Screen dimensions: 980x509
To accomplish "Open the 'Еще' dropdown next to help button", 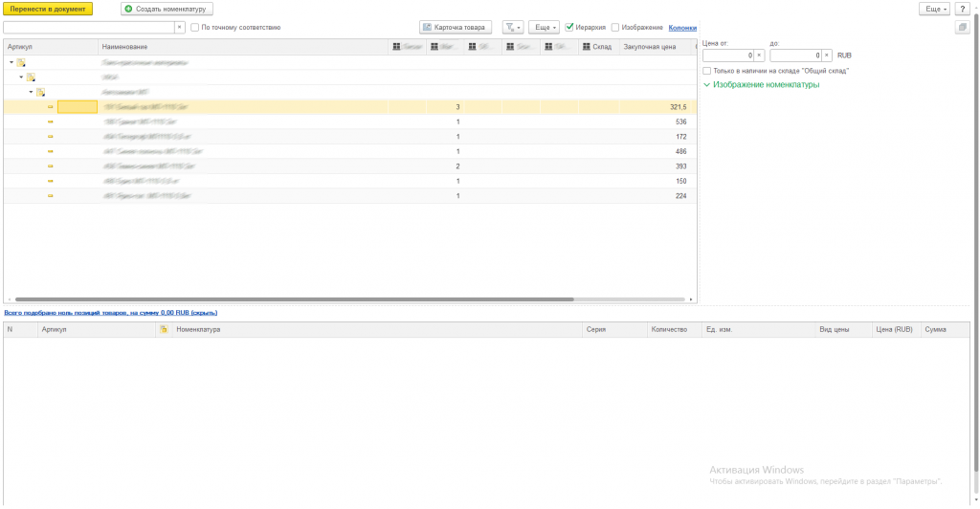I will coord(934,9).
